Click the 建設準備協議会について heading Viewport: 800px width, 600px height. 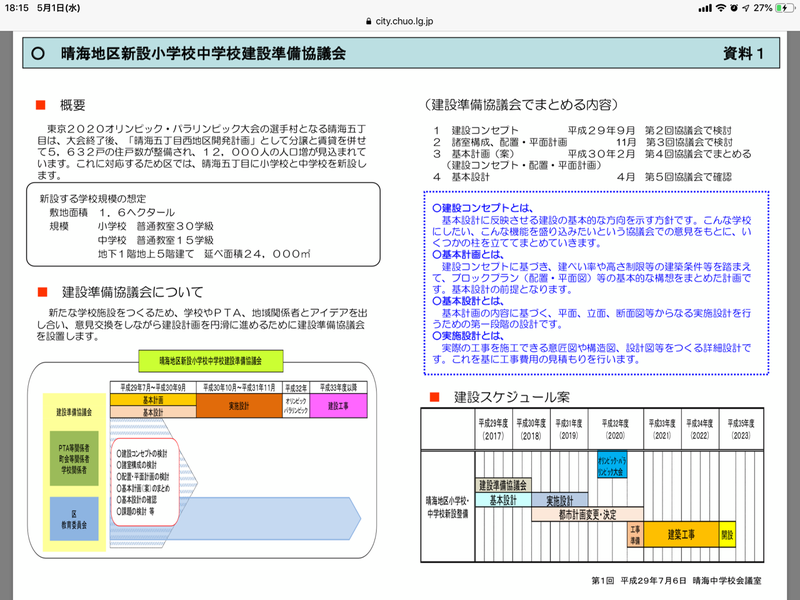coord(133,292)
